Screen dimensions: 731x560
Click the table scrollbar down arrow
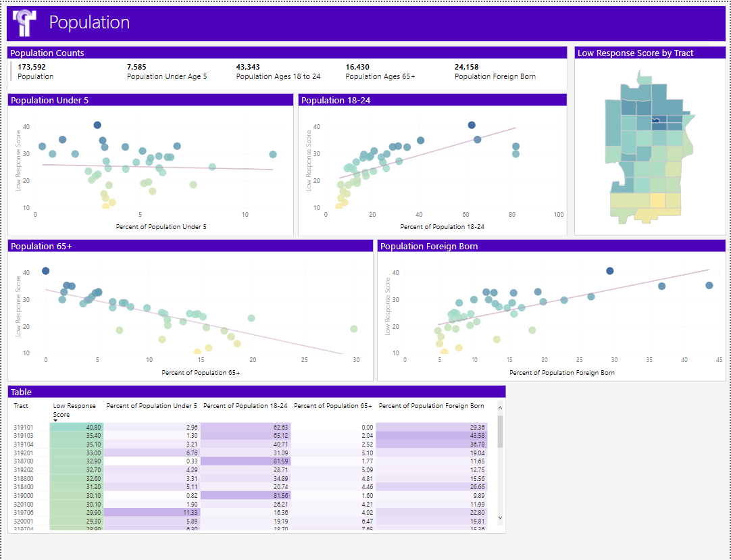(500, 518)
